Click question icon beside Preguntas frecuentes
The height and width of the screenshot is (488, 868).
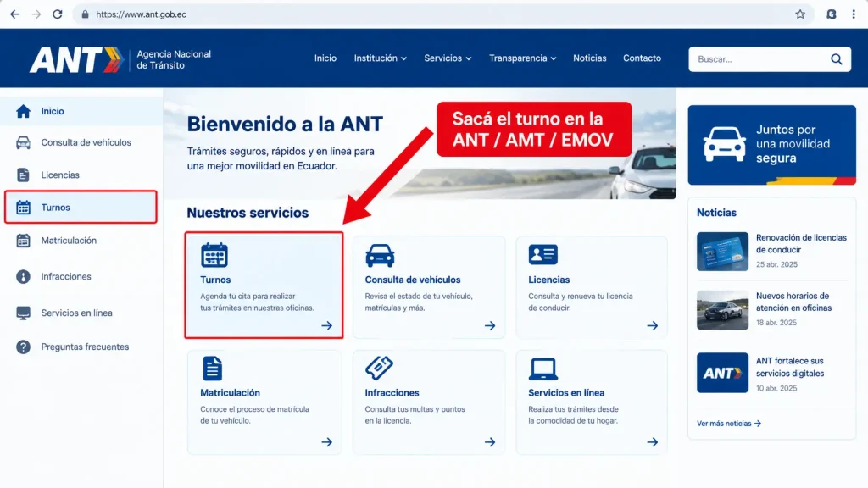click(23, 347)
